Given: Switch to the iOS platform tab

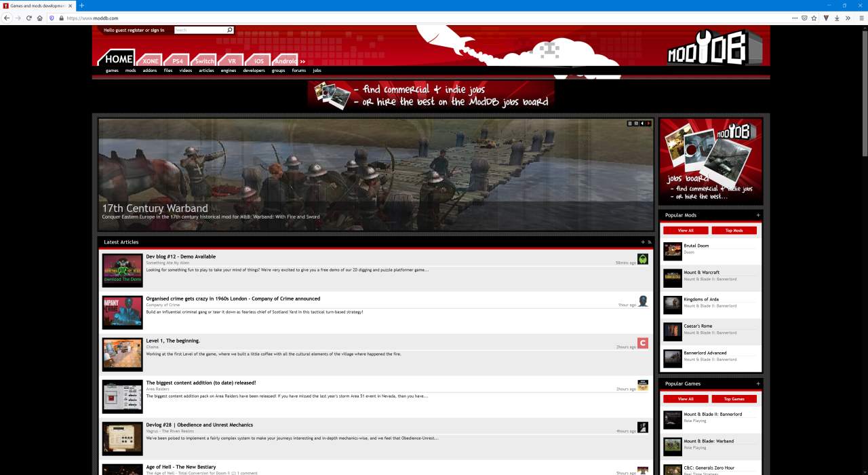Looking at the screenshot, I should 258,60.
